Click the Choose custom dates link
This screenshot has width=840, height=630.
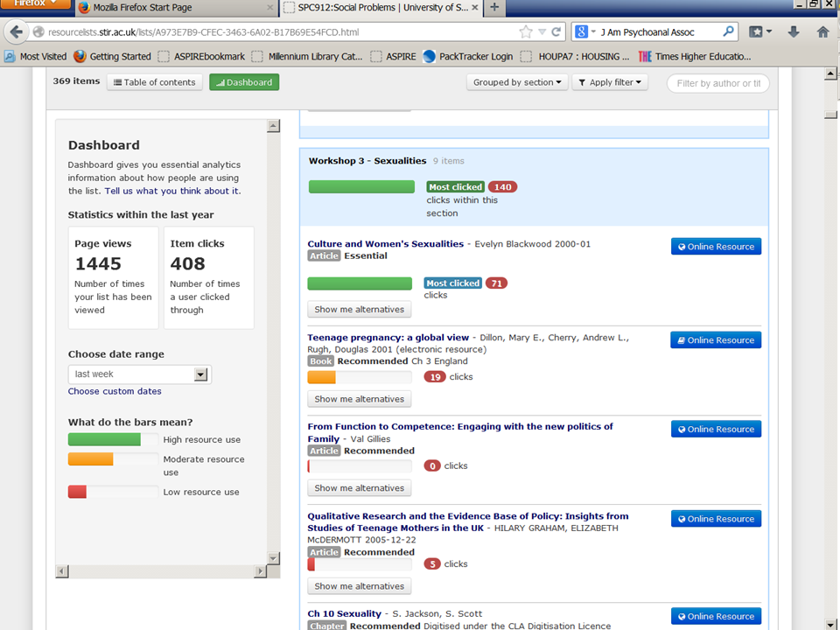115,391
